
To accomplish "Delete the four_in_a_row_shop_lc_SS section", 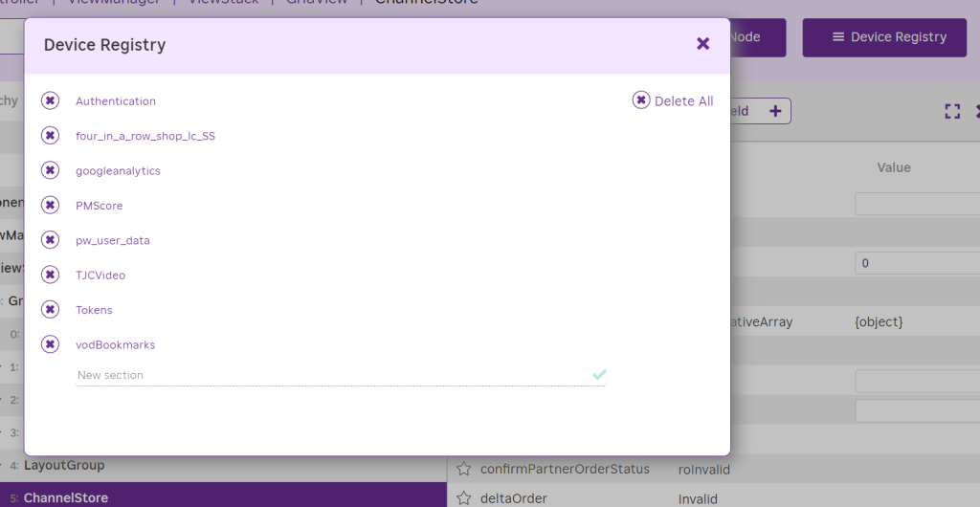I will click(50, 136).
